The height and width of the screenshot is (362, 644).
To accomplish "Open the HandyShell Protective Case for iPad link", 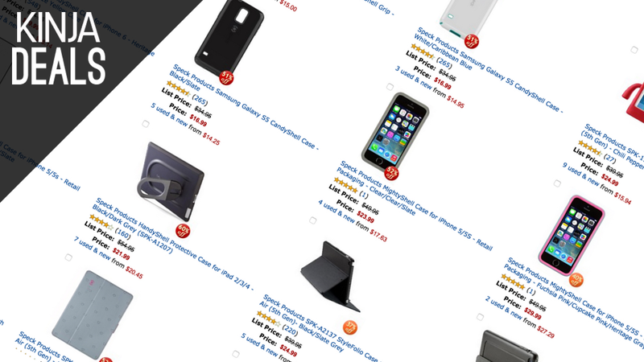I will tap(172, 243).
